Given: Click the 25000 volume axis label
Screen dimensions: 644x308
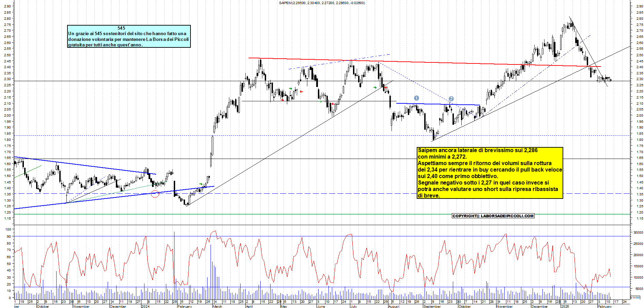Looking at the screenshot, I should tap(638, 244).
